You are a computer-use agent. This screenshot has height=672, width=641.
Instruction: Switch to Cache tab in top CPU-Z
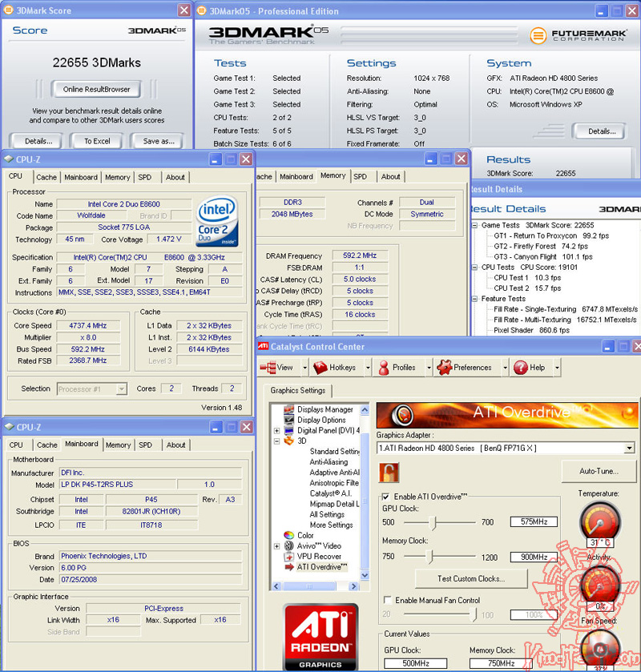[46, 178]
